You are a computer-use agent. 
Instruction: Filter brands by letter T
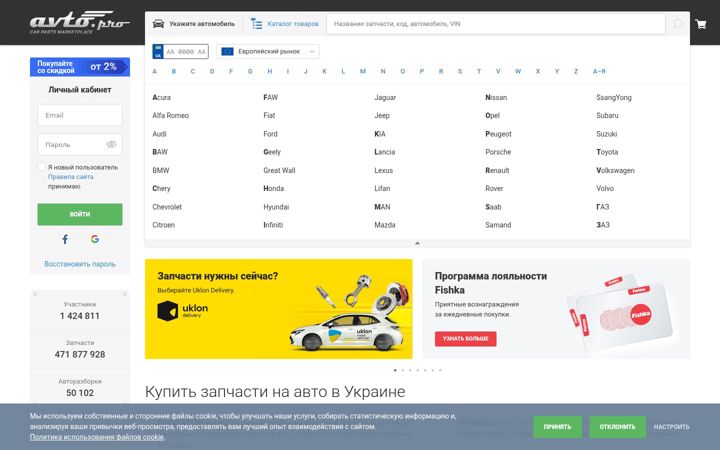tap(478, 71)
